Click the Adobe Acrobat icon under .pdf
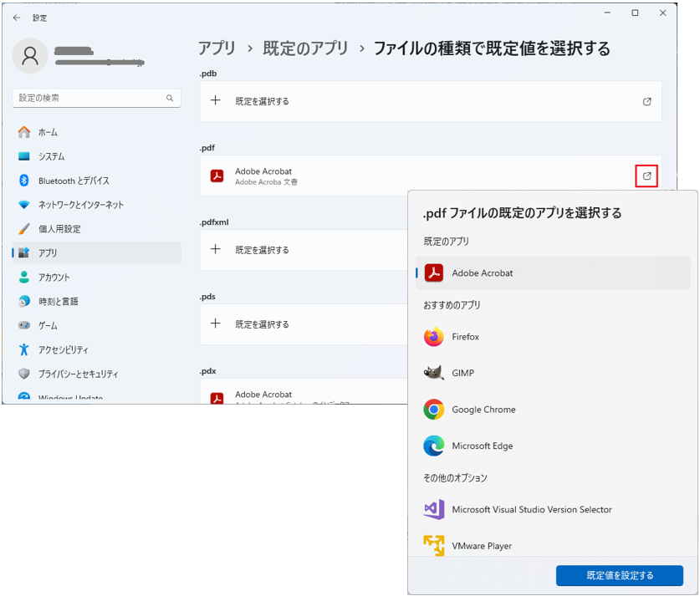The image size is (700, 596). click(x=217, y=176)
